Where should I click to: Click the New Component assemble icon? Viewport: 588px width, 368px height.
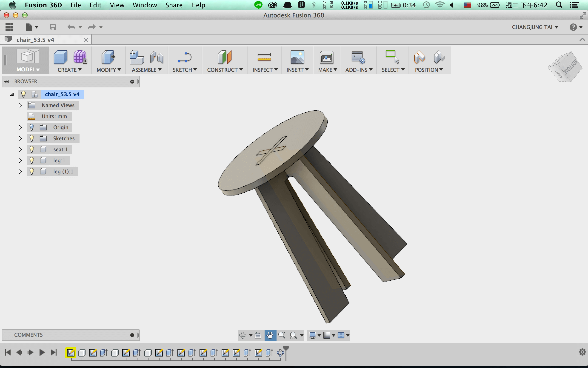pyautogui.click(x=137, y=57)
